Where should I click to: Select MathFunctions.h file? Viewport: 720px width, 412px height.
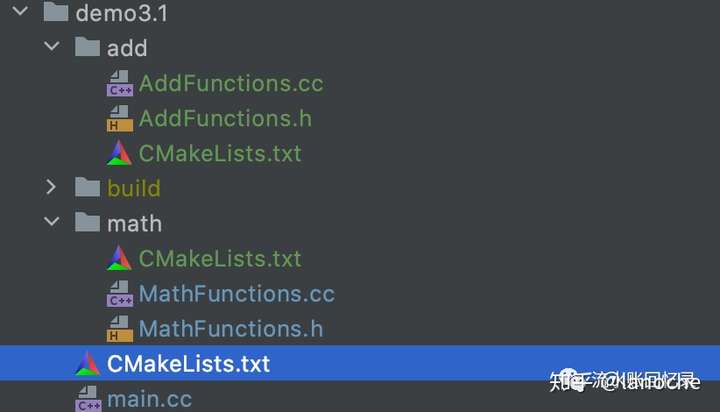point(231,329)
